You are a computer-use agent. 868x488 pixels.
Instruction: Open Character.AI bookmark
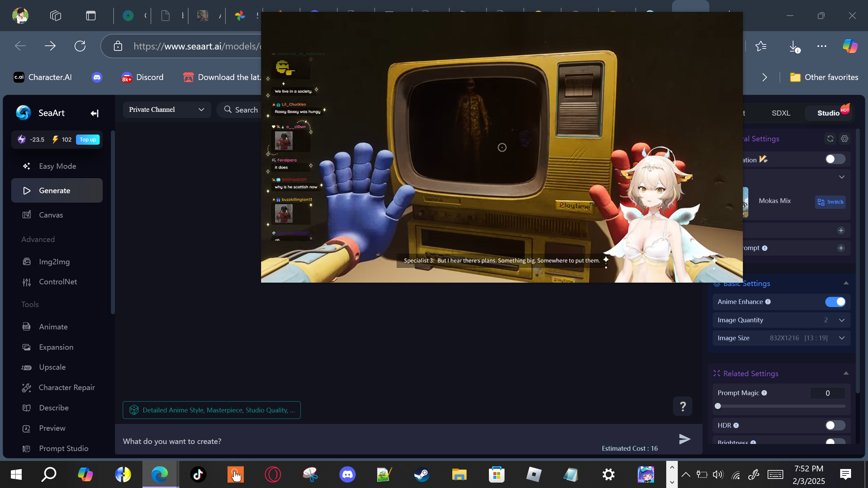(x=43, y=77)
